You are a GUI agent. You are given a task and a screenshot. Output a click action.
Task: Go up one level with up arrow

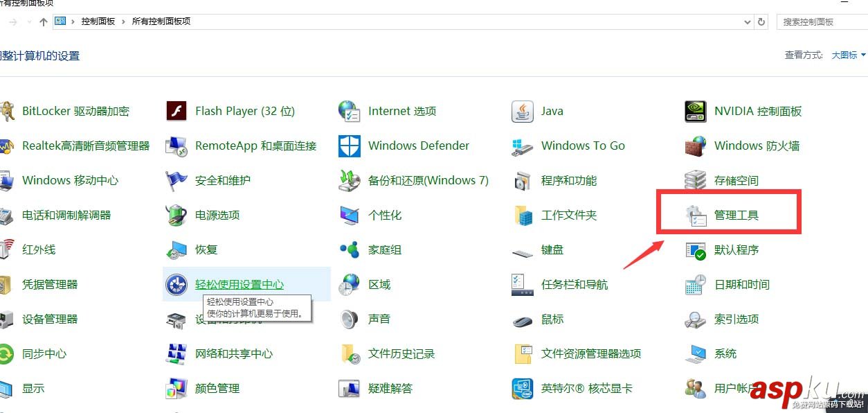click(x=44, y=22)
